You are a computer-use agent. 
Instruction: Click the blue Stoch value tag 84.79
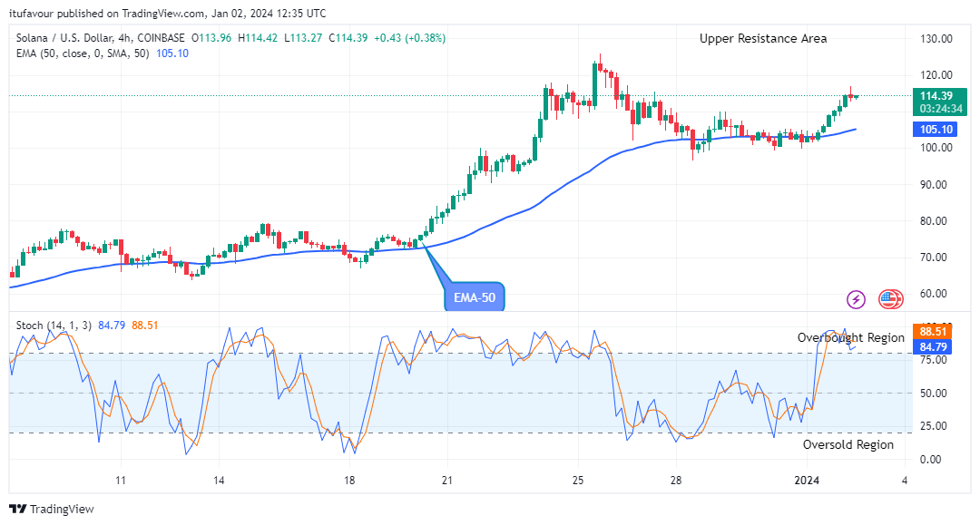(x=932, y=347)
